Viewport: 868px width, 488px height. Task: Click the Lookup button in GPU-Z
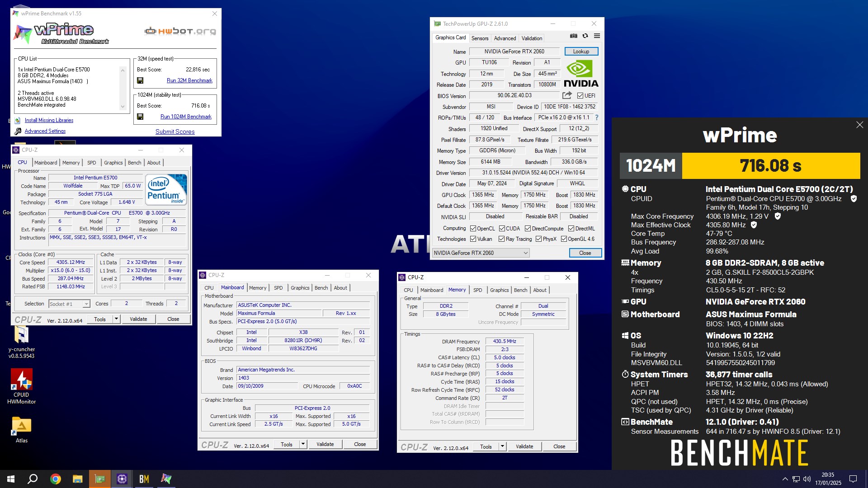(581, 52)
